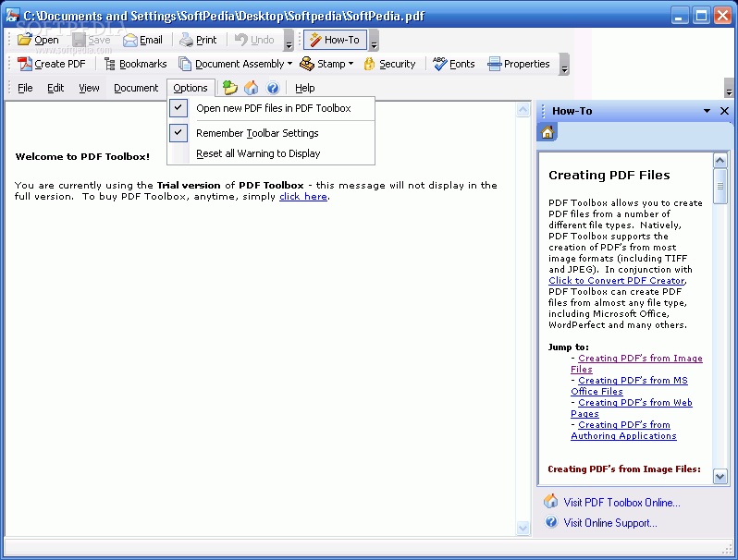
Task: Open Document Assembly tool
Action: click(231, 64)
